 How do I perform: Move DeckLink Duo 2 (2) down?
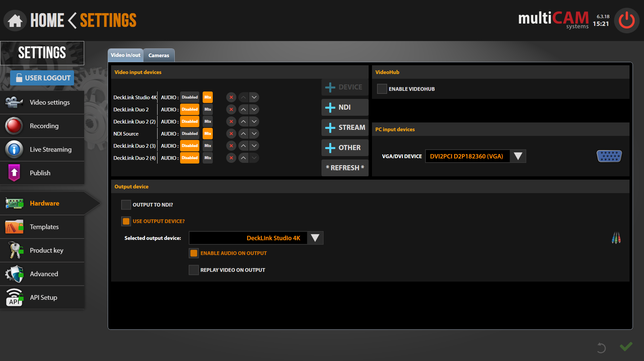click(254, 121)
